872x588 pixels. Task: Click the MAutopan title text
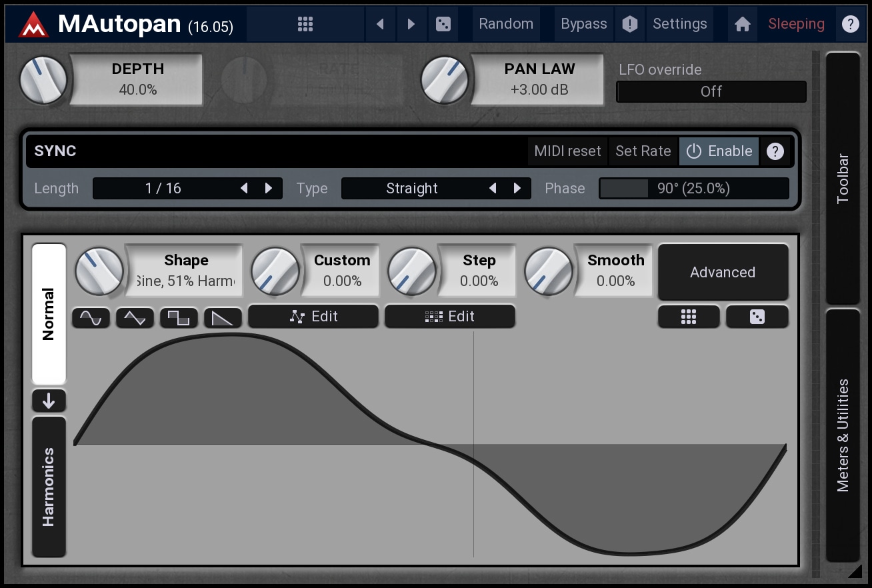[119, 24]
